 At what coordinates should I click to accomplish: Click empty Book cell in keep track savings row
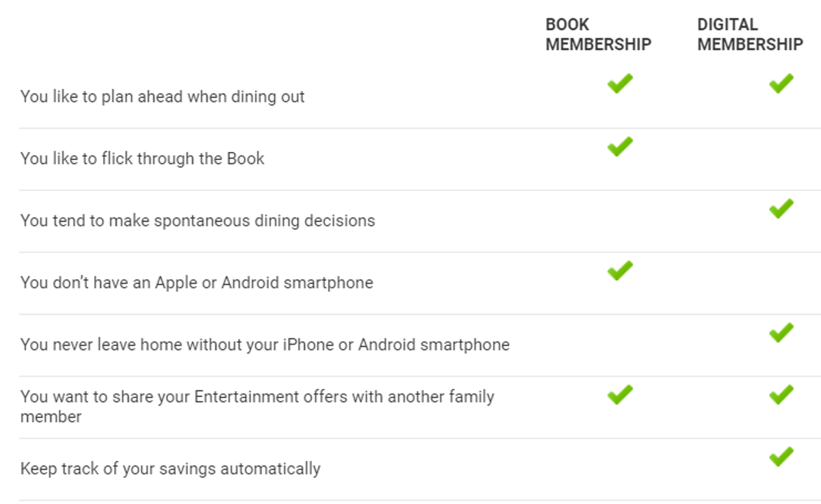620,469
